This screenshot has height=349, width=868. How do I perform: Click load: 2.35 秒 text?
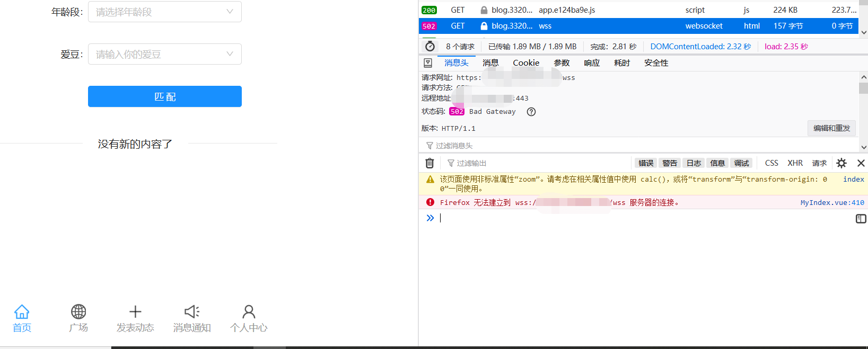(786, 47)
